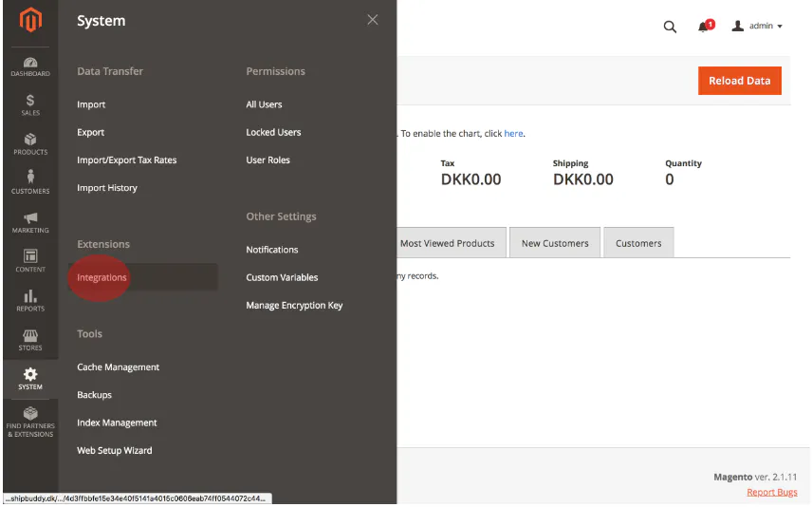This screenshot has height=507, width=812.
Task: Select Import under Data Transfer
Action: (91, 104)
